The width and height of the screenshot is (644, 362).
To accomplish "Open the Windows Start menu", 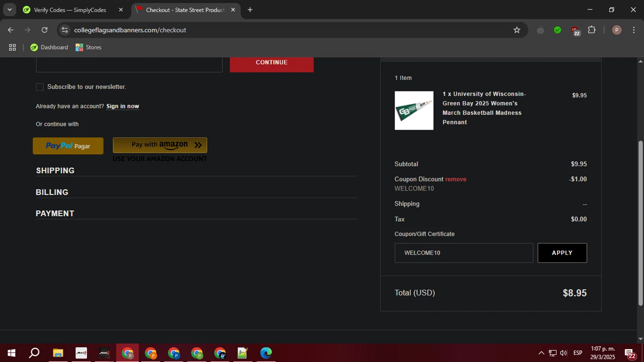I will coord(12,353).
